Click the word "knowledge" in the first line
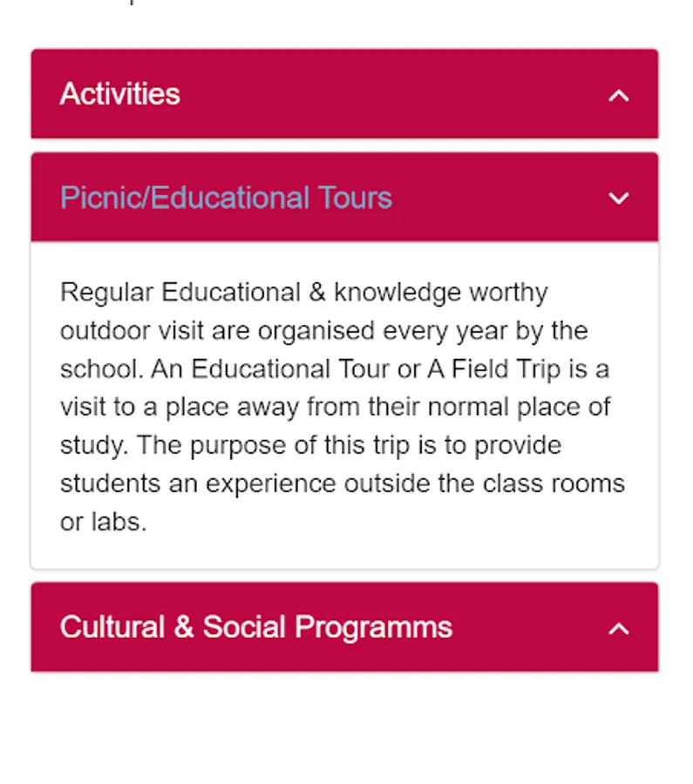 pyautogui.click(x=397, y=292)
